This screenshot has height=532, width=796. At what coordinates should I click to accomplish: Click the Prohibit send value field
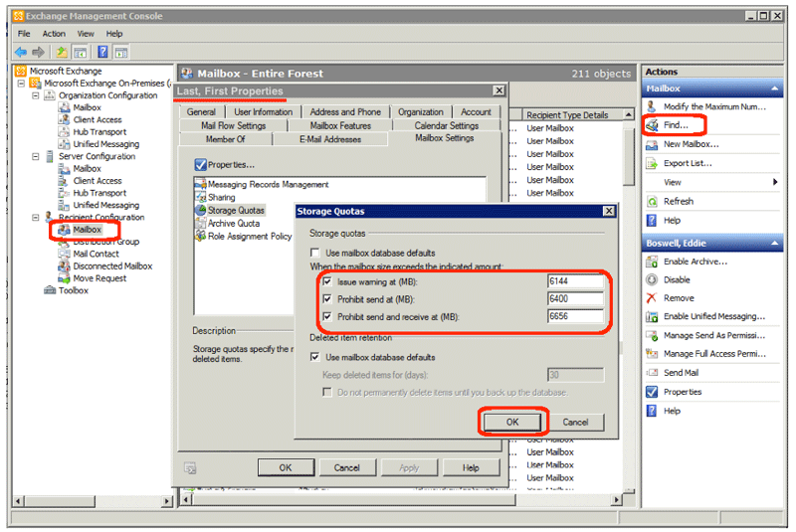[575, 299]
